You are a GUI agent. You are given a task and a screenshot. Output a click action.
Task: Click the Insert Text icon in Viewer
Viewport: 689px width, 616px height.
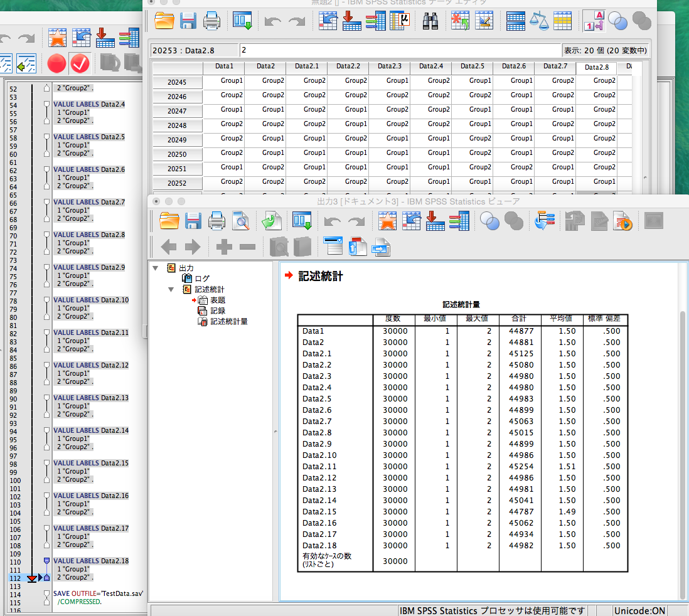(x=381, y=247)
